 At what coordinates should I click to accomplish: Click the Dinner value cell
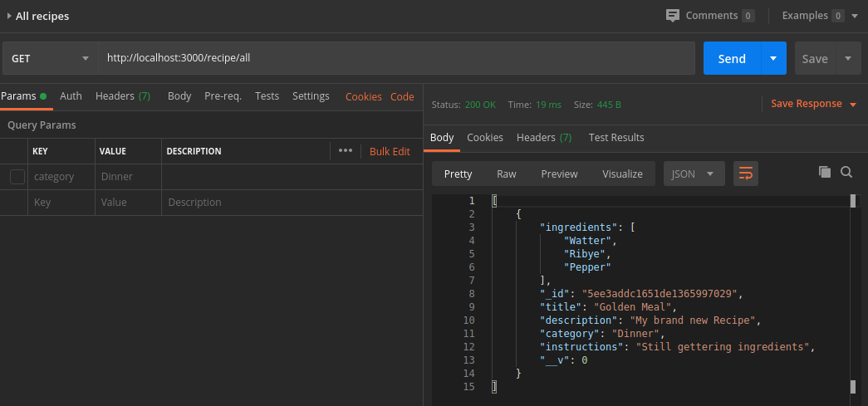pyautogui.click(x=129, y=177)
